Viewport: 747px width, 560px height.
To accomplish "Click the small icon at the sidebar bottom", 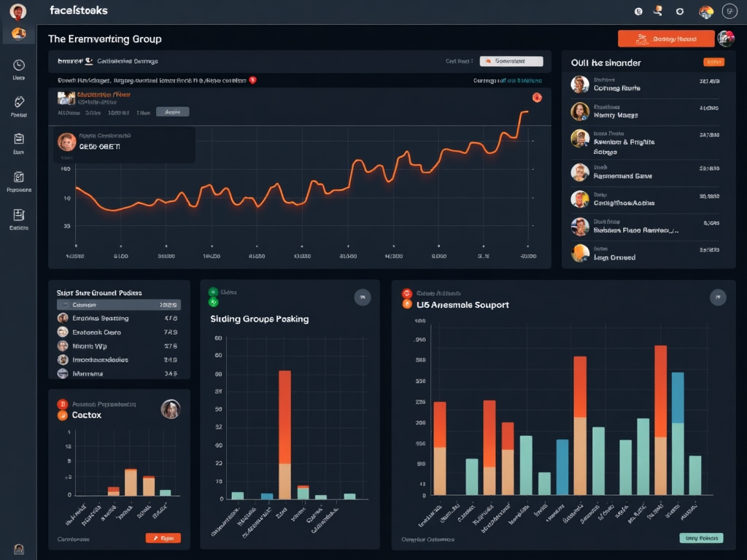I will tap(19, 548).
